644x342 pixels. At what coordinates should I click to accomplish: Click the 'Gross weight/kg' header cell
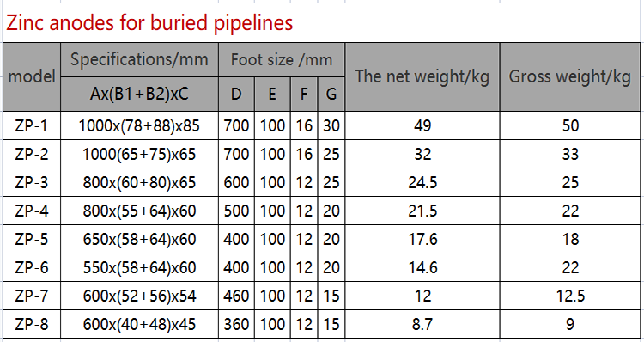pyautogui.click(x=570, y=76)
